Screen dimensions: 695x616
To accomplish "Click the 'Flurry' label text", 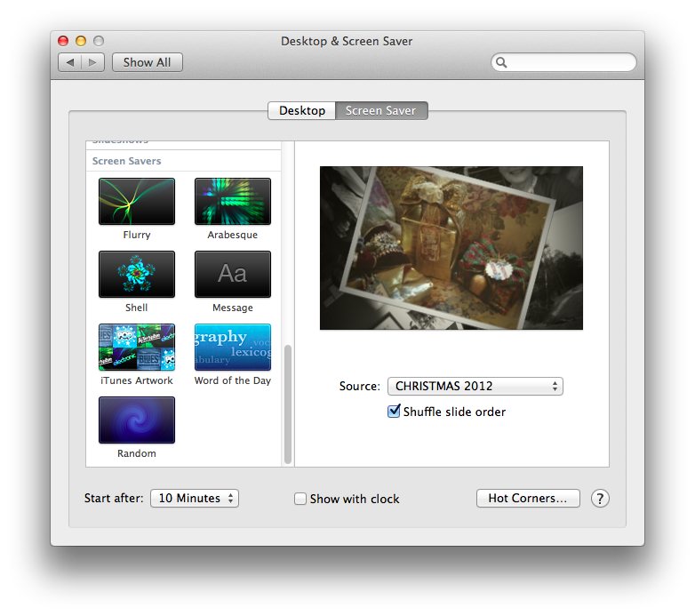I will [x=137, y=235].
